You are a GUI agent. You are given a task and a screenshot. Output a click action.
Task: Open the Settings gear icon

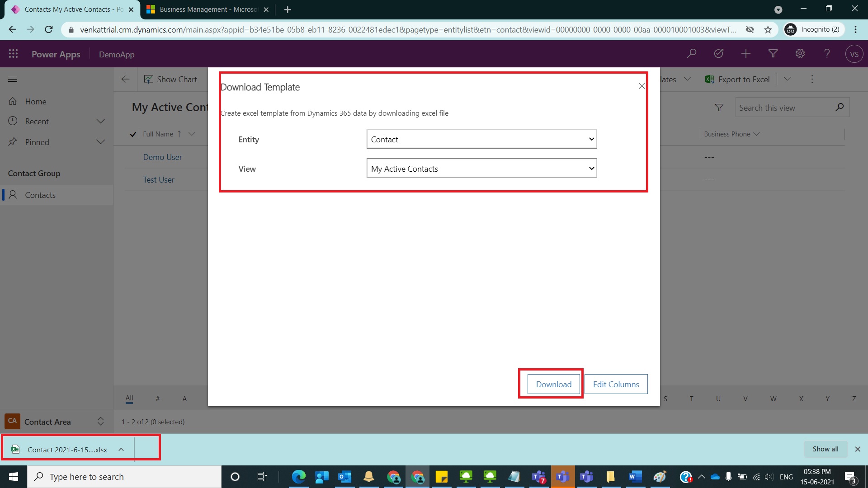[800, 53]
